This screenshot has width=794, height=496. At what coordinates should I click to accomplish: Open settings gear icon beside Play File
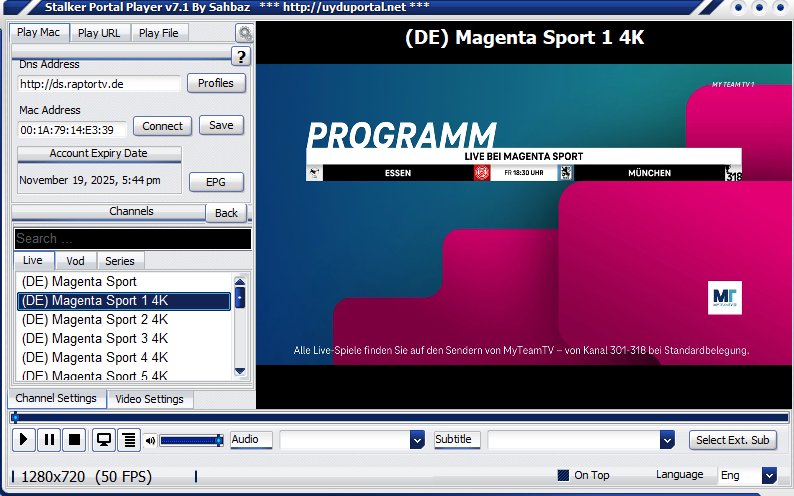[245, 33]
